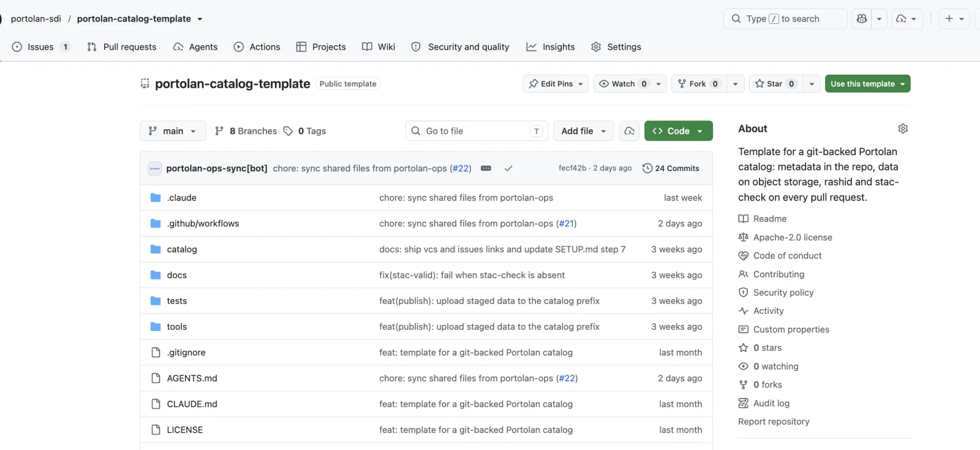Open the create new plus menu
Image resolution: width=980 pixels, height=450 pixels.
pos(954,19)
